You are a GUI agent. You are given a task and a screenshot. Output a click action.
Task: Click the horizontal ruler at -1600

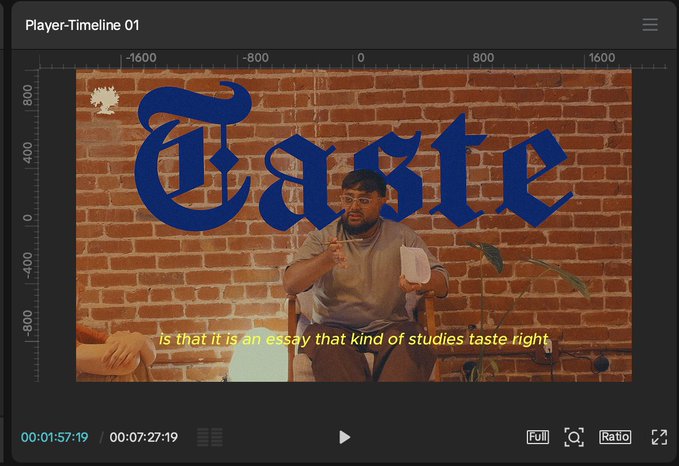[141, 58]
